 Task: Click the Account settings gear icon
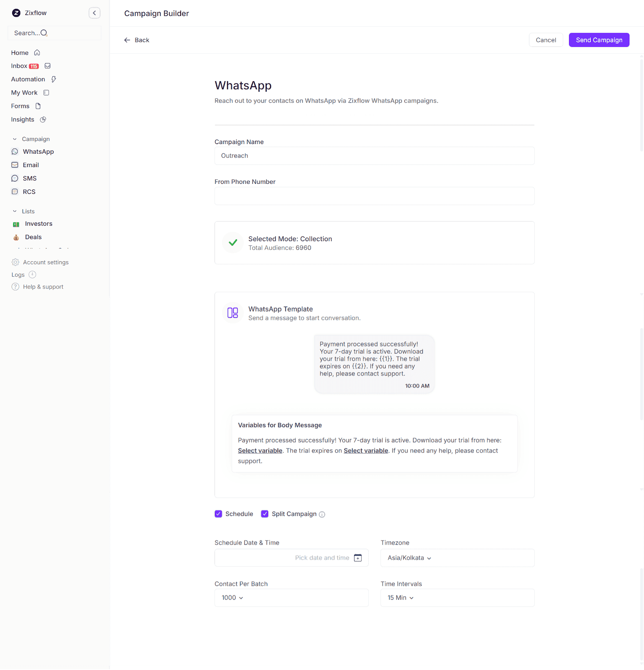click(x=16, y=262)
